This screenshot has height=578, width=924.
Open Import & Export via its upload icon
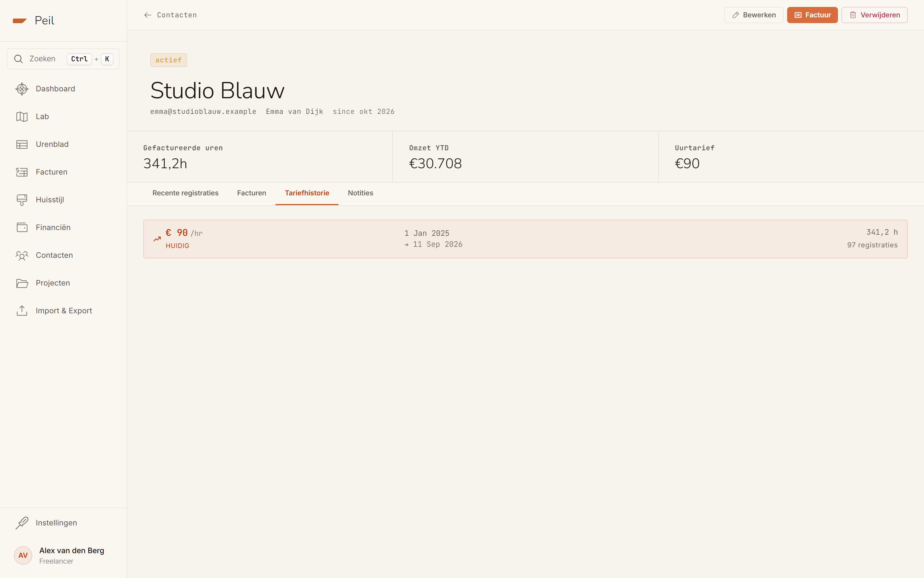point(22,311)
